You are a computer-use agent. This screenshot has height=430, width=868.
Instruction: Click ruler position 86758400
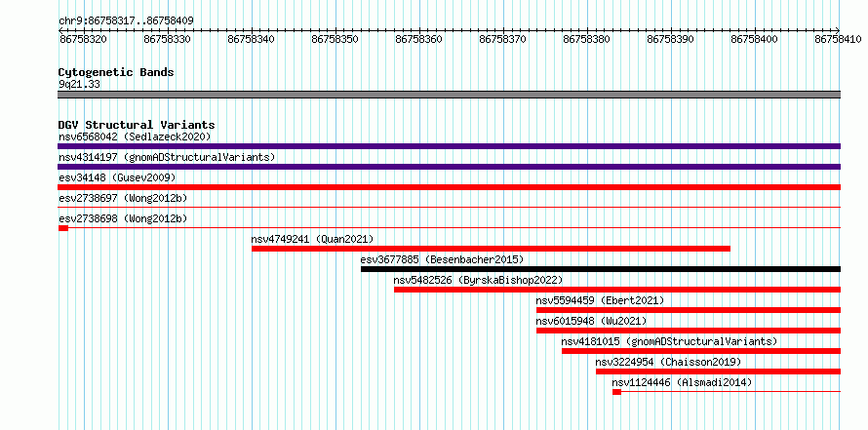755,39
